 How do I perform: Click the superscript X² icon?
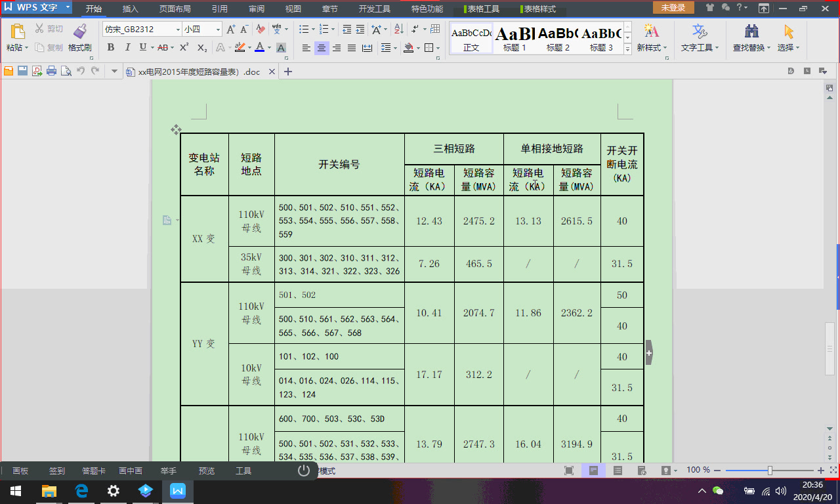[184, 47]
